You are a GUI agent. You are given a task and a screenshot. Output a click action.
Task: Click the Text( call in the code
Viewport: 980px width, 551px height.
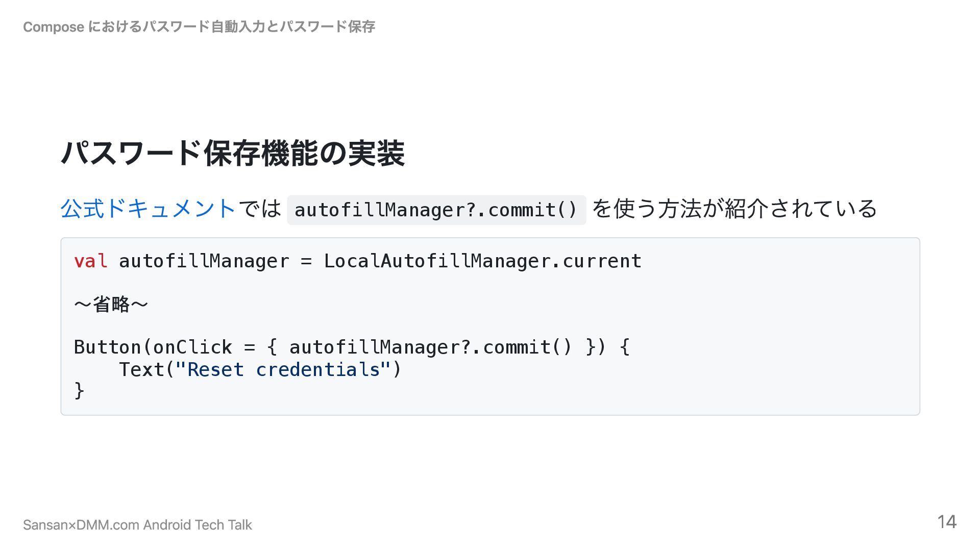click(x=146, y=370)
